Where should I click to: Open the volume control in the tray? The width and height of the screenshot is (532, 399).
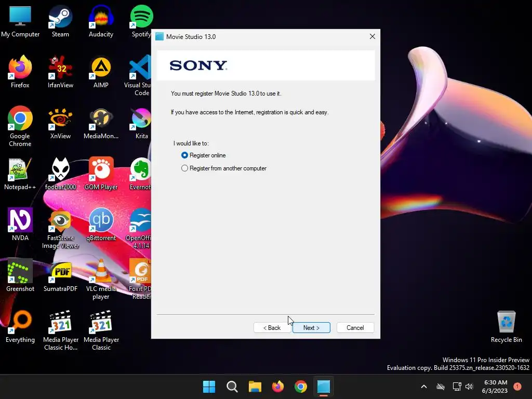coord(469,387)
